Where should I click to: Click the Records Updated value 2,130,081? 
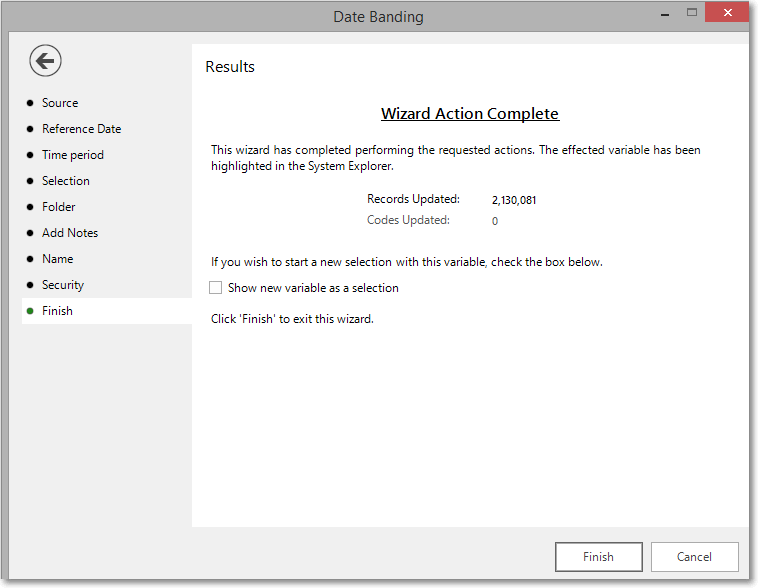click(514, 200)
